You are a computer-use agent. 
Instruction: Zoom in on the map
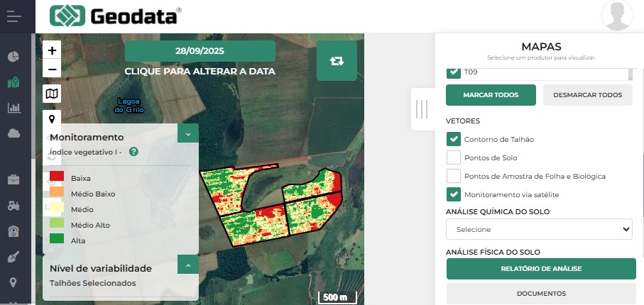click(x=52, y=50)
